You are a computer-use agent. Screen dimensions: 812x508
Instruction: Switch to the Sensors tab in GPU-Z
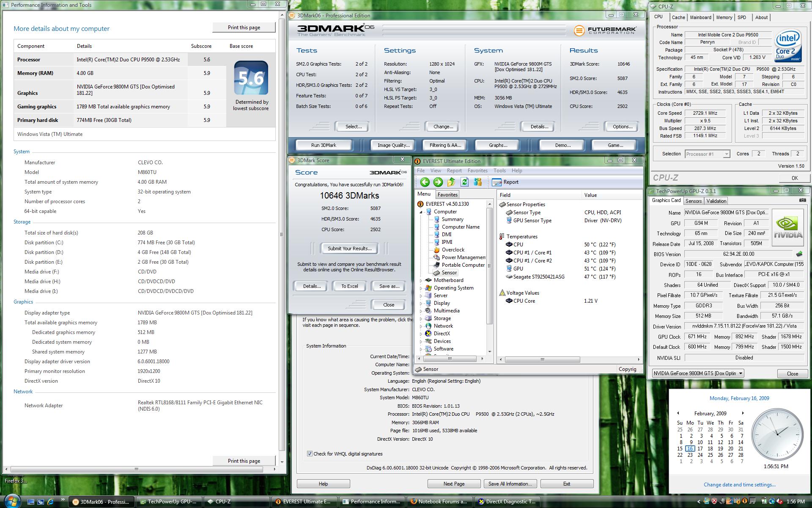693,201
